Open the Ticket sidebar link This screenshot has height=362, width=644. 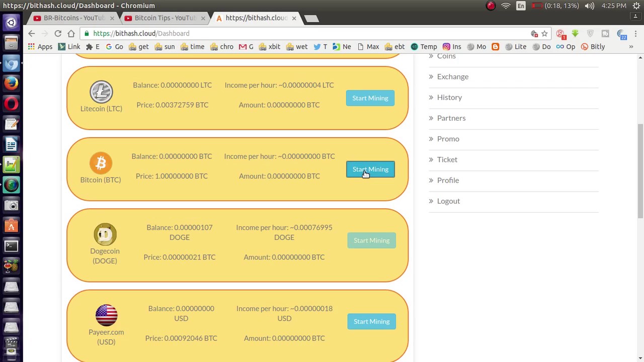(447, 159)
